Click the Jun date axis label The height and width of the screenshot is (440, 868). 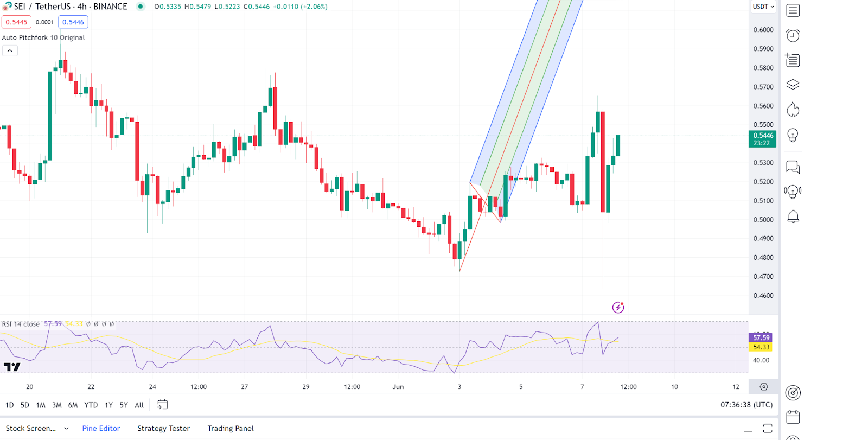[398, 387]
